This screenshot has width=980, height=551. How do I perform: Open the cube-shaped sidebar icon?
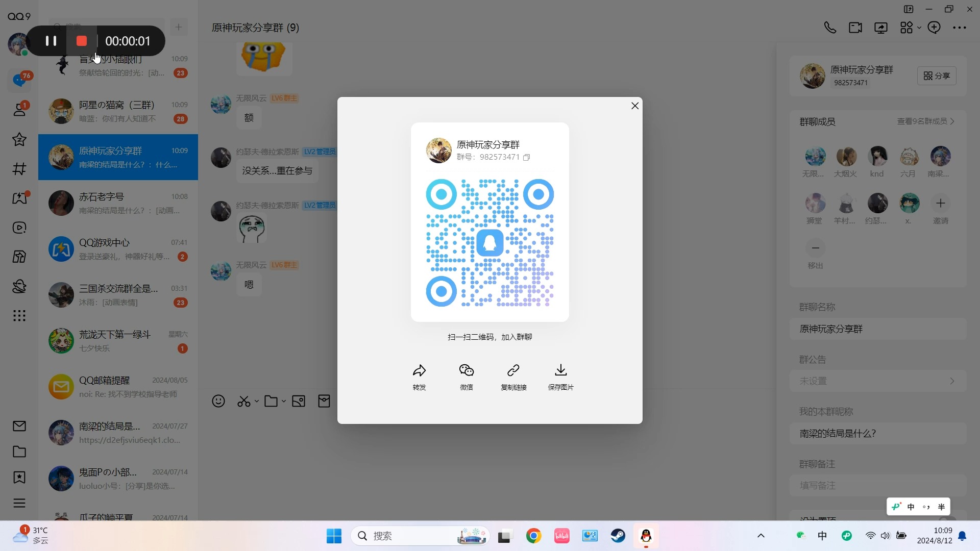pos(19,257)
